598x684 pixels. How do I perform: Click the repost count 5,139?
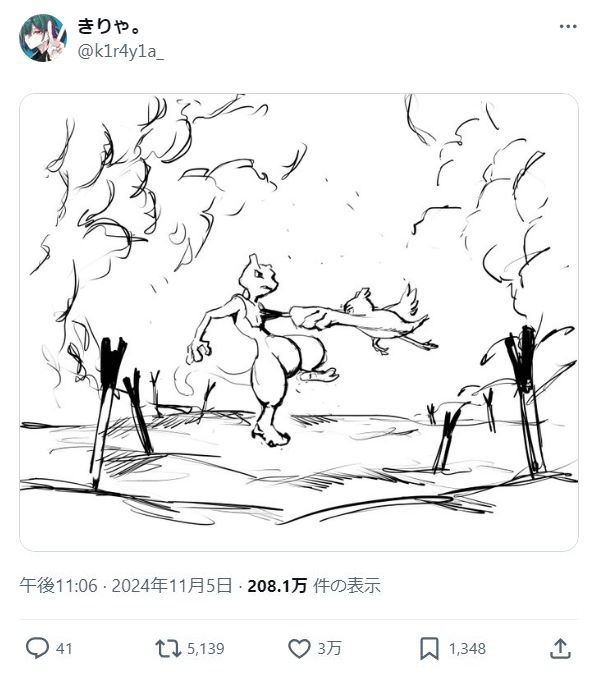[205, 649]
